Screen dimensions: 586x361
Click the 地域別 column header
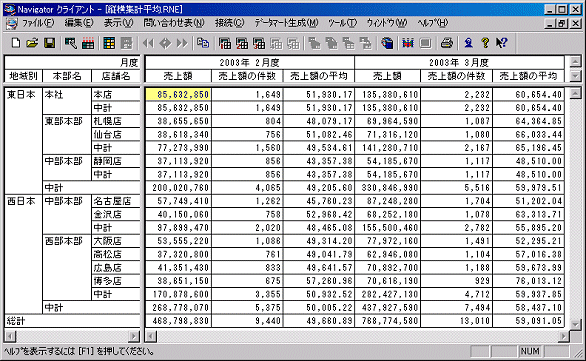[24, 76]
